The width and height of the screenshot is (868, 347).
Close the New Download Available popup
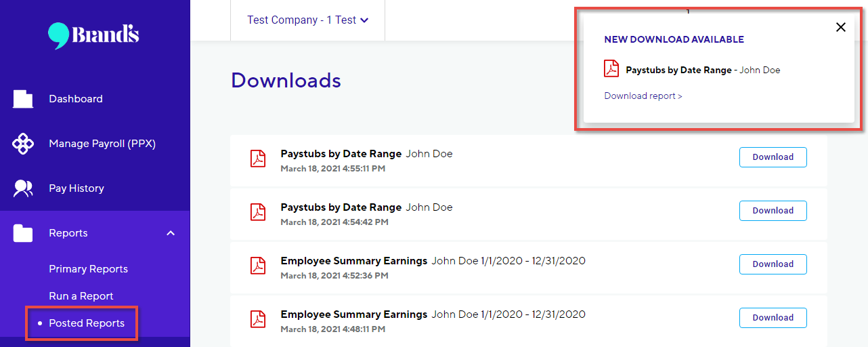[841, 27]
